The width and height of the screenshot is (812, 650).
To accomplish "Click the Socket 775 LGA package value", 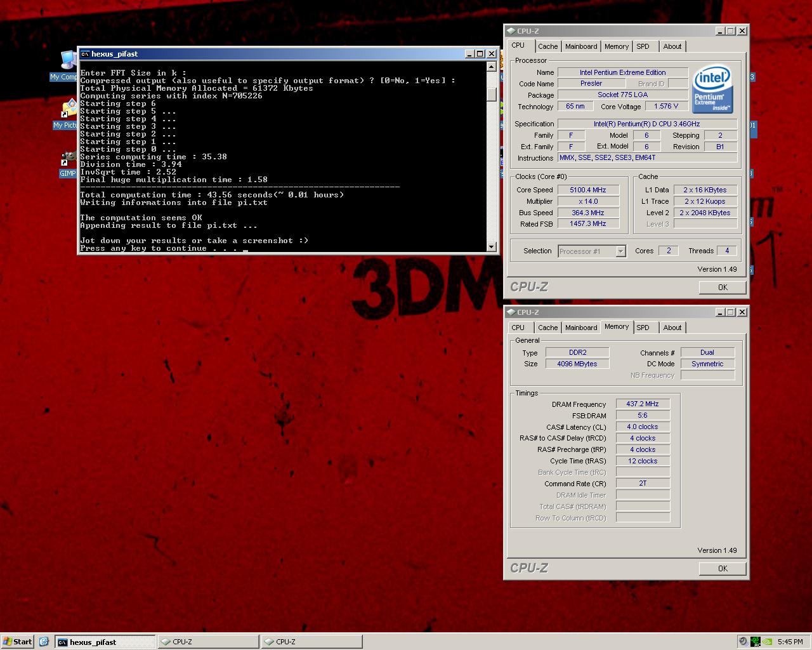I will click(x=622, y=95).
